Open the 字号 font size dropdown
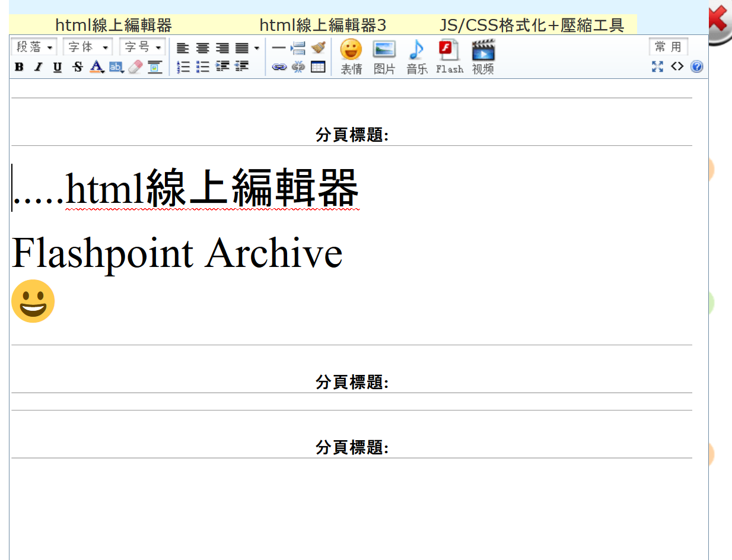Image resolution: width=732 pixels, height=560 pixels. point(142,47)
